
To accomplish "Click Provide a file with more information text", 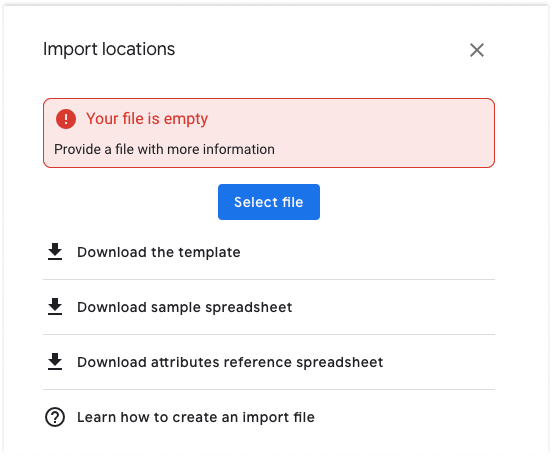I will (164, 149).
